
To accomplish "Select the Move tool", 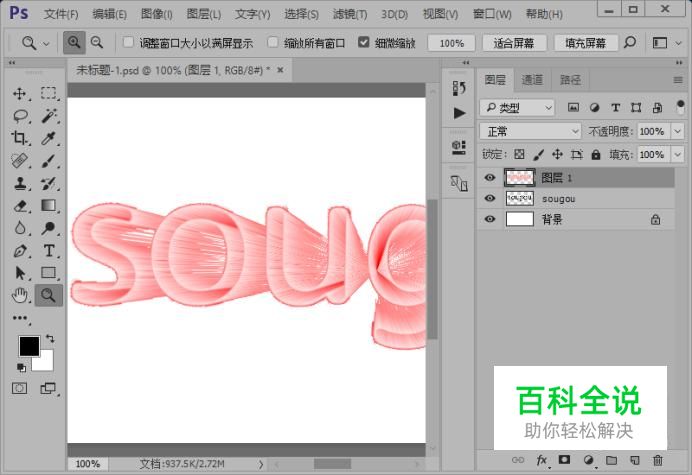I will point(19,94).
